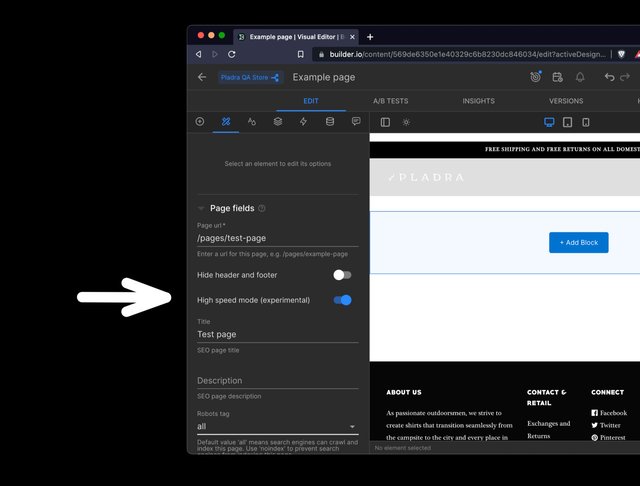Image resolution: width=640 pixels, height=486 pixels.
Task: Toggle the brightness theme sun icon
Action: (x=406, y=122)
